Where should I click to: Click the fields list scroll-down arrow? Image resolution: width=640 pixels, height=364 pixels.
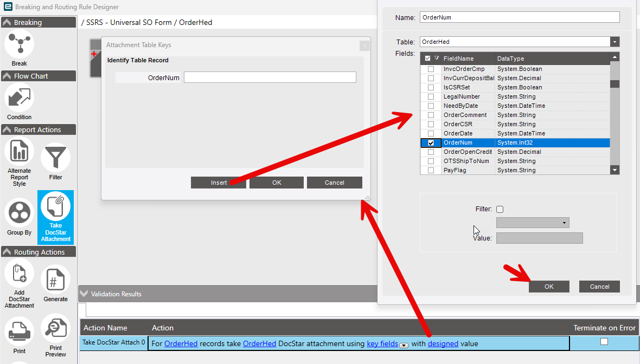point(615,170)
